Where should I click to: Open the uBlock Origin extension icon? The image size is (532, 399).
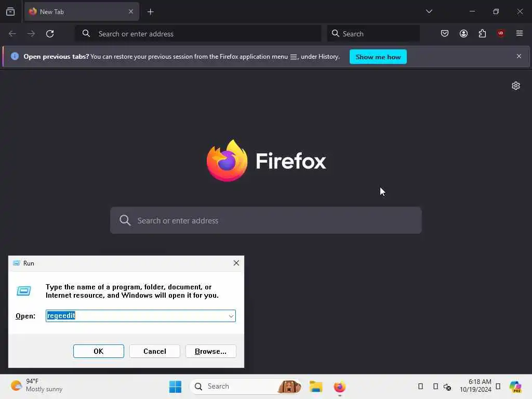(501, 33)
